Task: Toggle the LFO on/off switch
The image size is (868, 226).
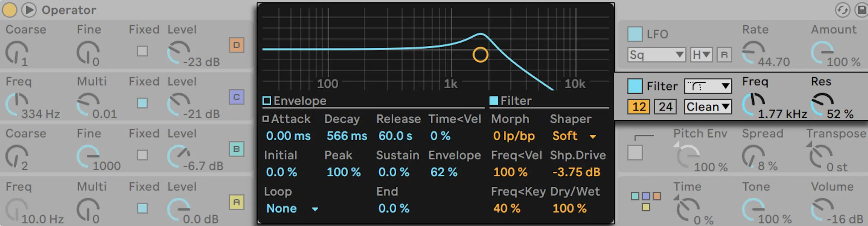Action: point(635,34)
